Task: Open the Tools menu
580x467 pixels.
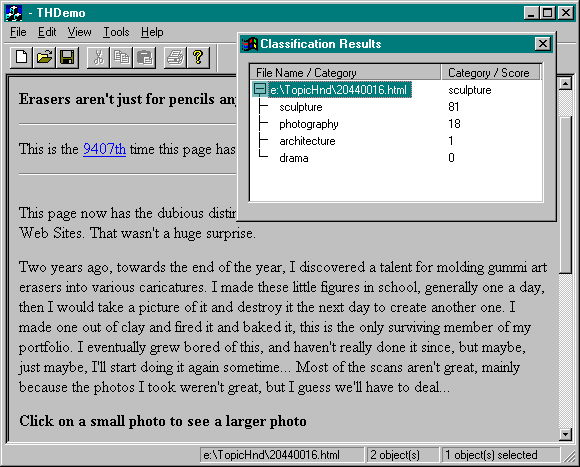Action: tap(116, 32)
